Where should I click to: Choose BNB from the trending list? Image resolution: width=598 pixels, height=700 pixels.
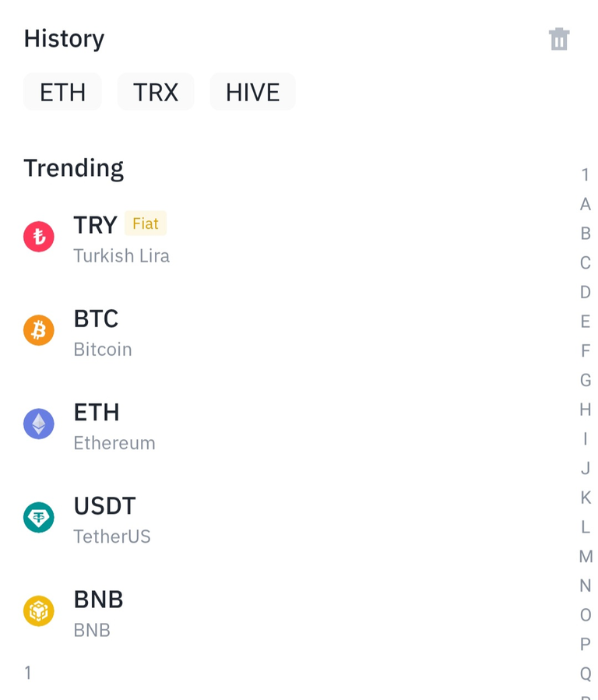tap(286, 613)
